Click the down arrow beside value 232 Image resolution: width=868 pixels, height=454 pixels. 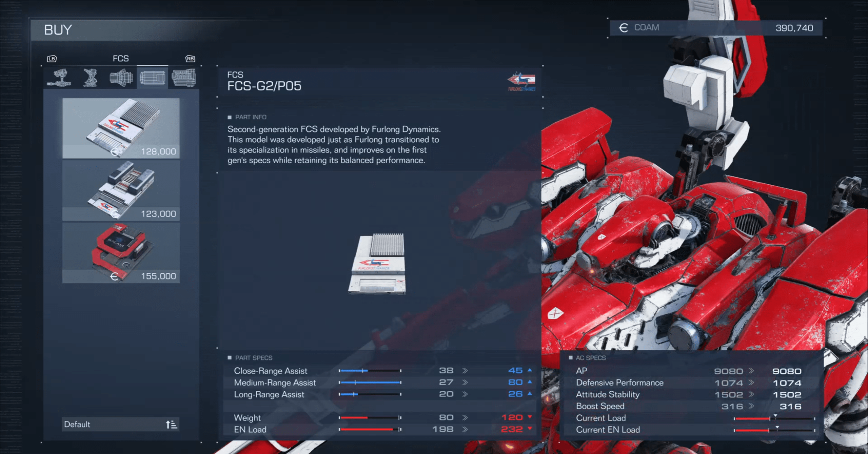pyautogui.click(x=530, y=429)
